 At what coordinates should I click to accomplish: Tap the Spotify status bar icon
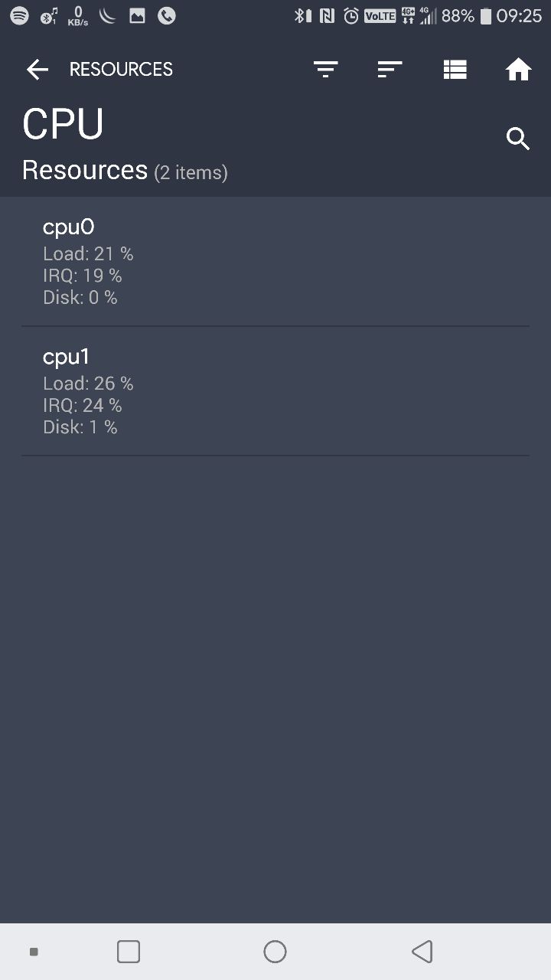point(19,15)
